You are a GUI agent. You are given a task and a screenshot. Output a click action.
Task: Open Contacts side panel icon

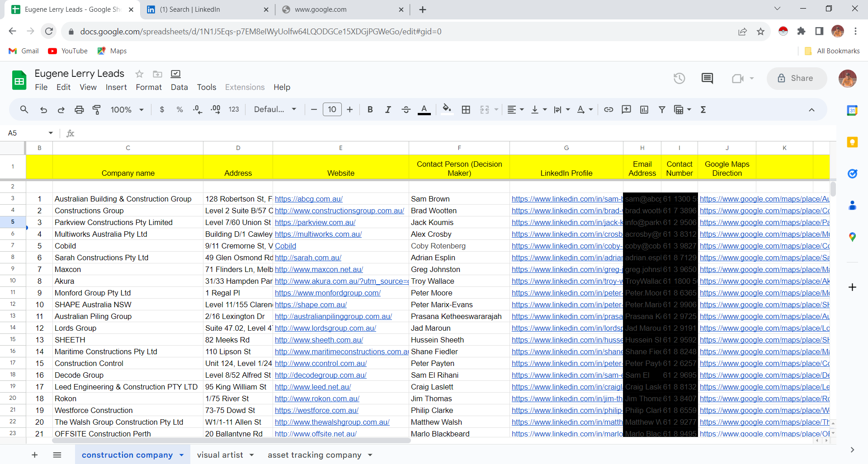pos(852,205)
